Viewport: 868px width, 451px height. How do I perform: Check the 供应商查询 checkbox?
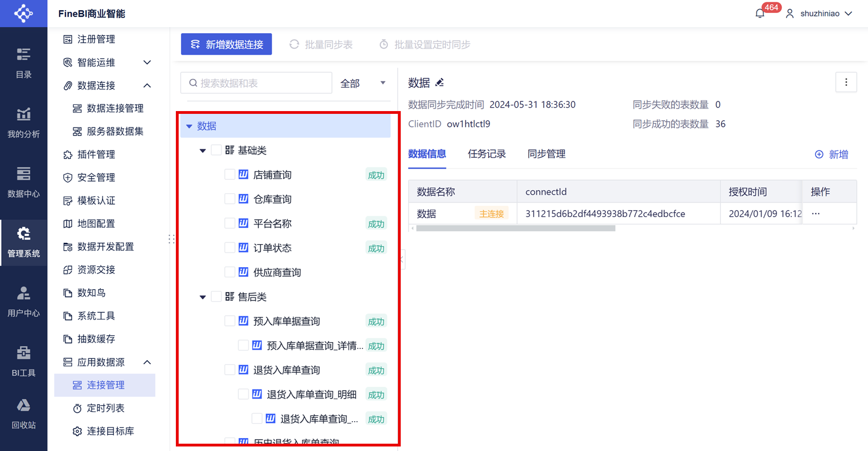[x=229, y=272]
